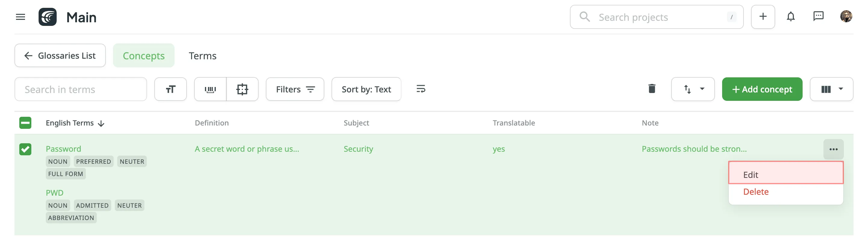Focus the Search in terms field
Image resolution: width=868 pixels, height=245 pixels.
tap(80, 89)
